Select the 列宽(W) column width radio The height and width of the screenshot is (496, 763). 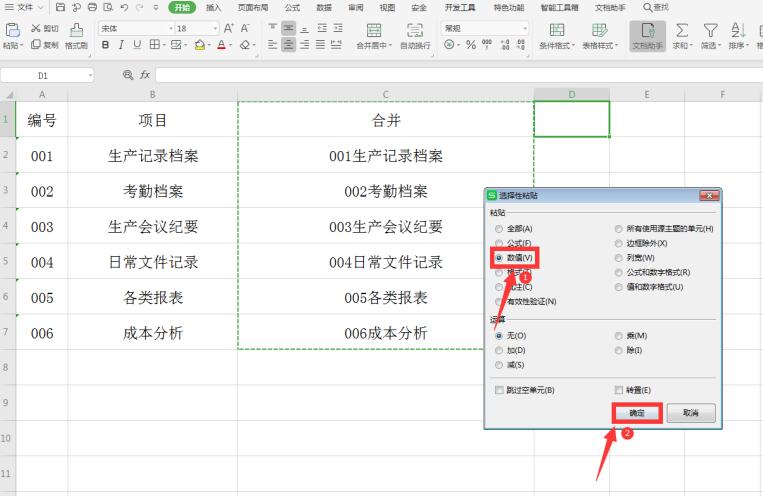pyautogui.click(x=618, y=258)
